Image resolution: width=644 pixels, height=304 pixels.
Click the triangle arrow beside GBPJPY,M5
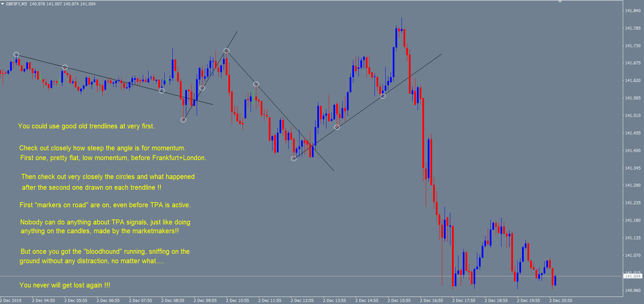(2, 4)
